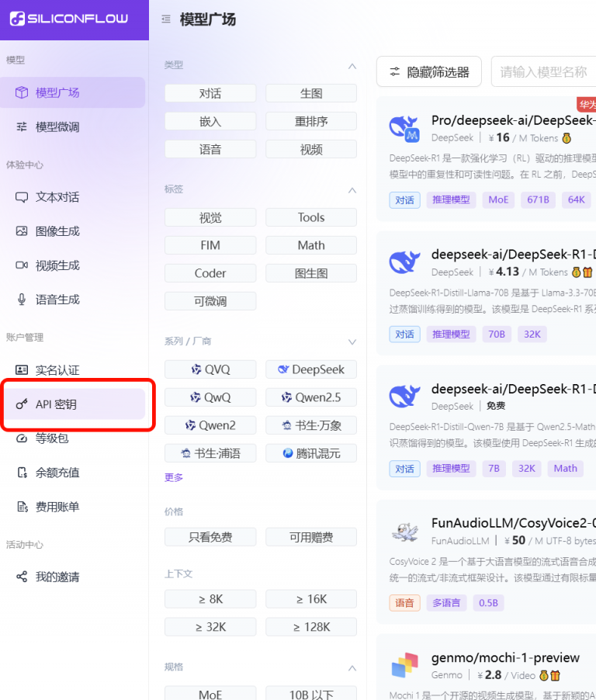Collapse the 类型 filter section
The image size is (596, 700).
pos(352,66)
